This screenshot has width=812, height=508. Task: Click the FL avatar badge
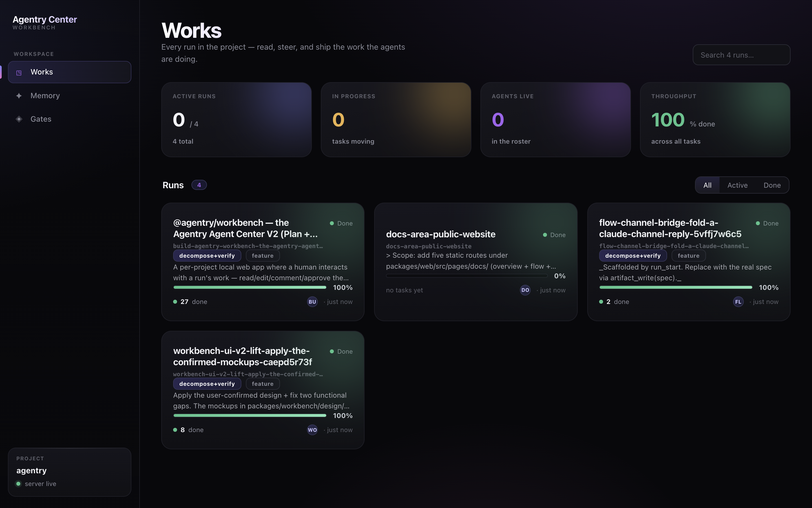coord(738,302)
